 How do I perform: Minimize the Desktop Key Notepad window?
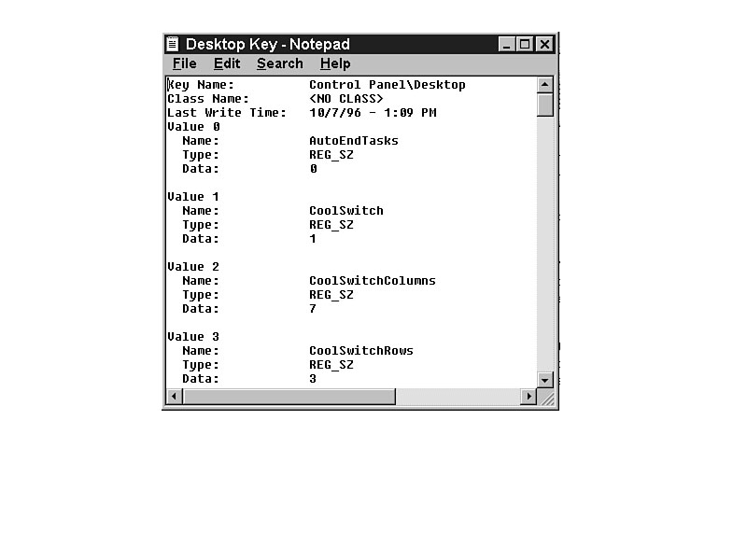(506, 44)
